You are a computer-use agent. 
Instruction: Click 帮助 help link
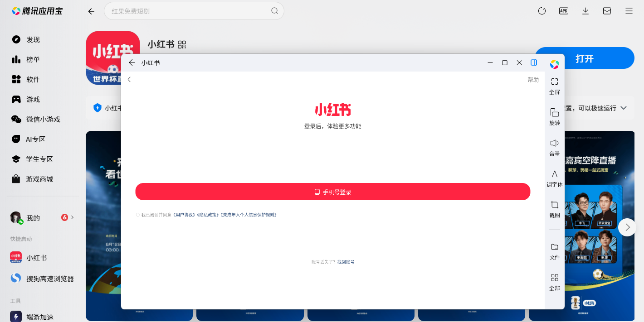(533, 80)
